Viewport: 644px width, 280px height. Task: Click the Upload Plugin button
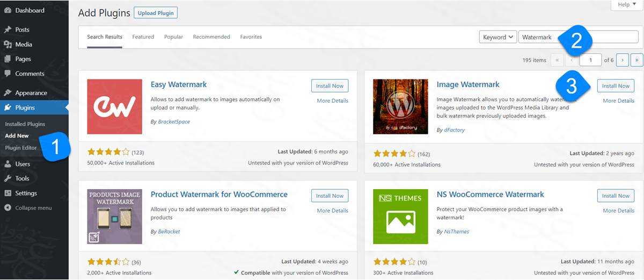[155, 13]
